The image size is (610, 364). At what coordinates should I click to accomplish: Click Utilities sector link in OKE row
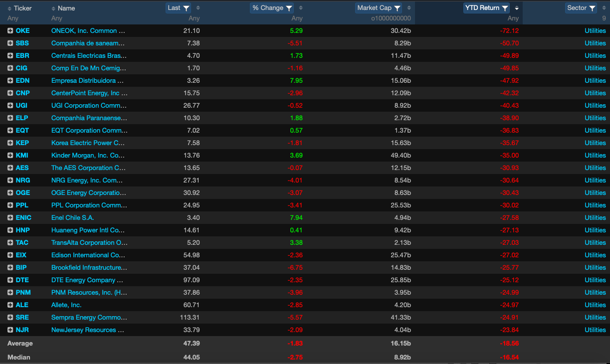pos(595,31)
